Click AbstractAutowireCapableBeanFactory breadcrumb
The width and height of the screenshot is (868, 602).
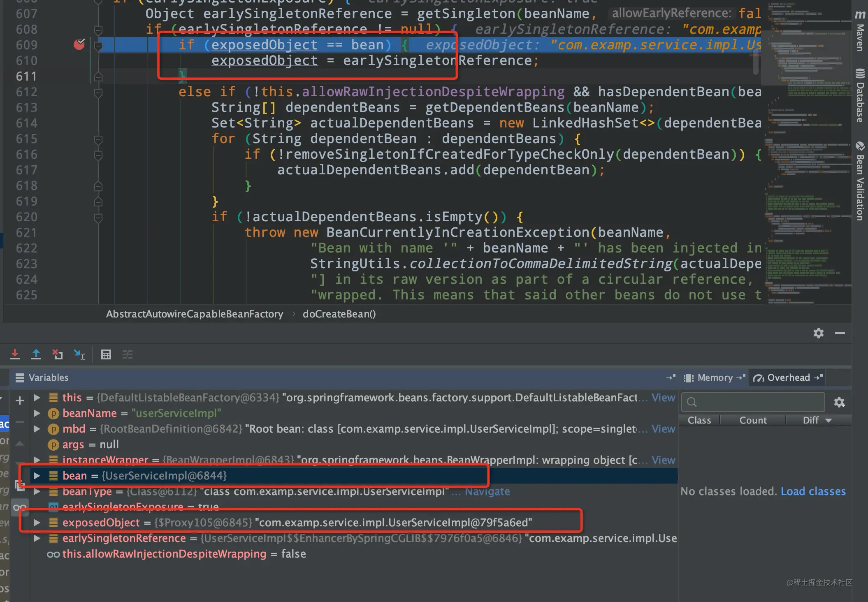195,314
